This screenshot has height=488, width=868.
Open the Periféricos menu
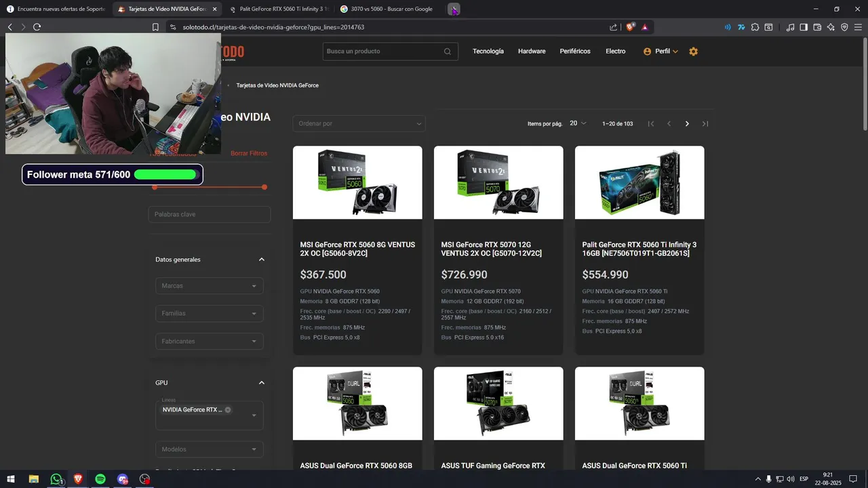(x=575, y=52)
